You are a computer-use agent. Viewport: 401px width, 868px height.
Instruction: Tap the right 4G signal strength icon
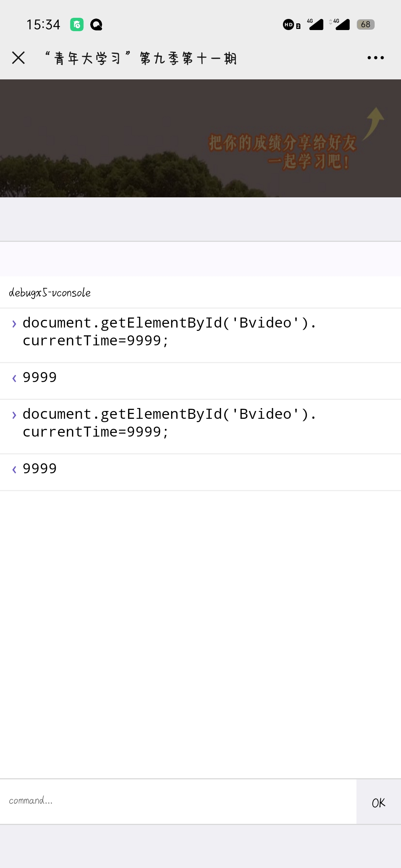[x=341, y=24]
